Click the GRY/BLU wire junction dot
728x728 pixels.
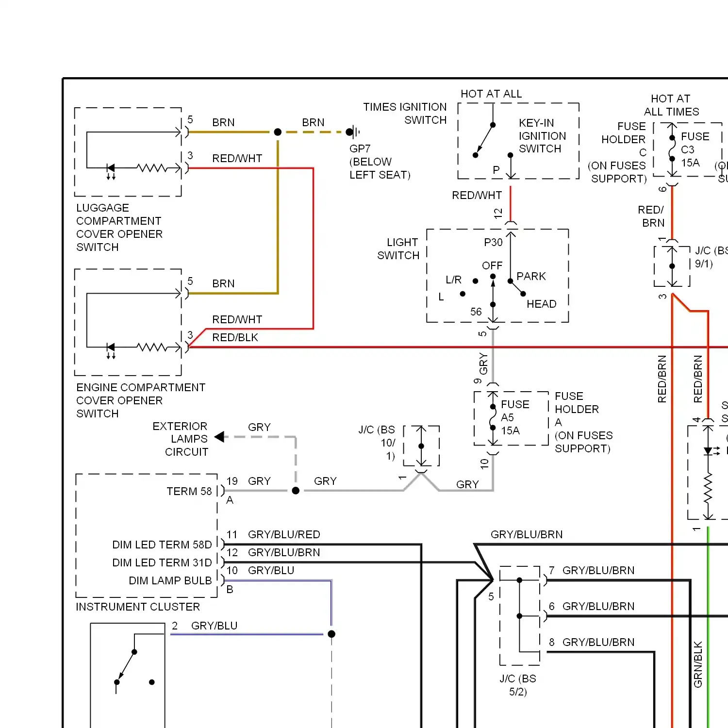pos(331,634)
